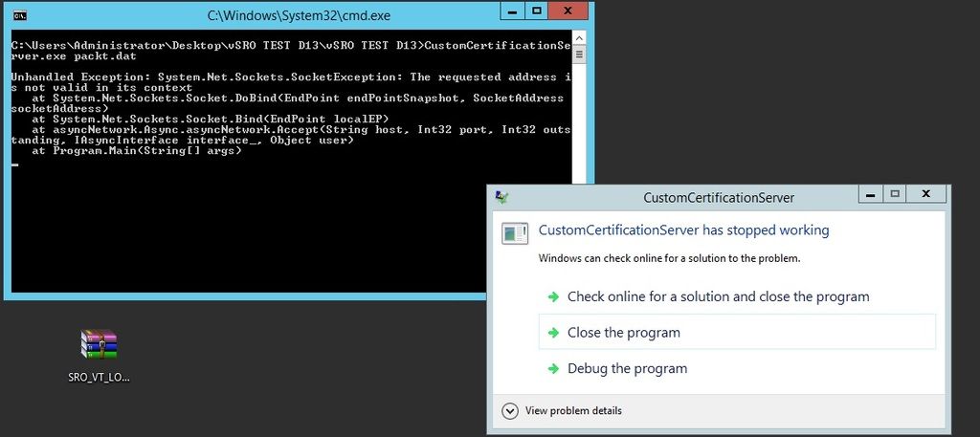Viewport: 980px width, 437px height.
Task: Click the CustomCertificationServer dialog title bar icon
Action: [501, 197]
